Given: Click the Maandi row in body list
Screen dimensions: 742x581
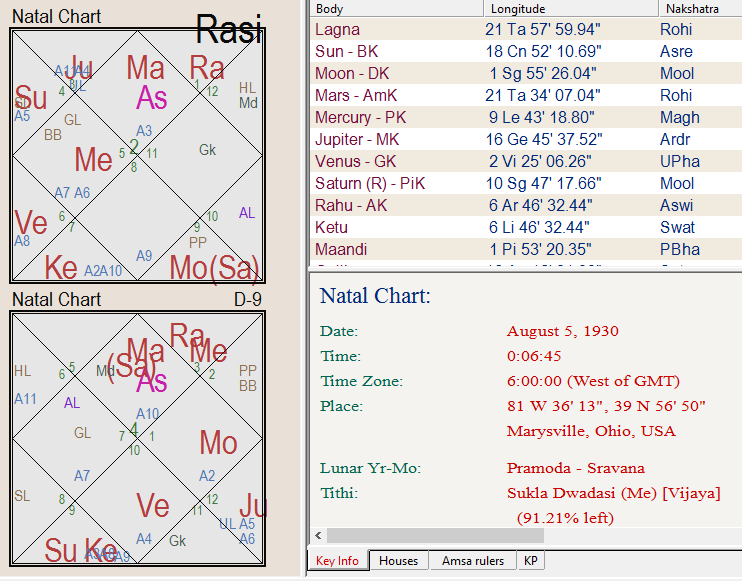Looking at the screenshot, I should (x=524, y=249).
